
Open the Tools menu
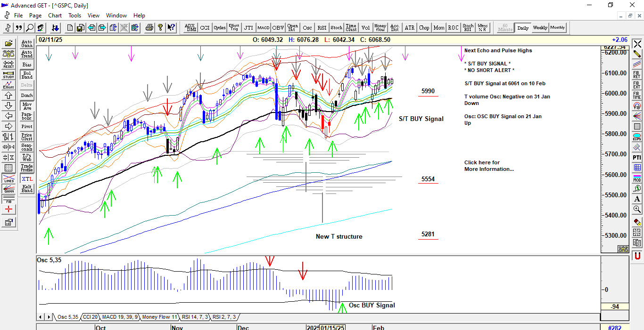[74, 16]
